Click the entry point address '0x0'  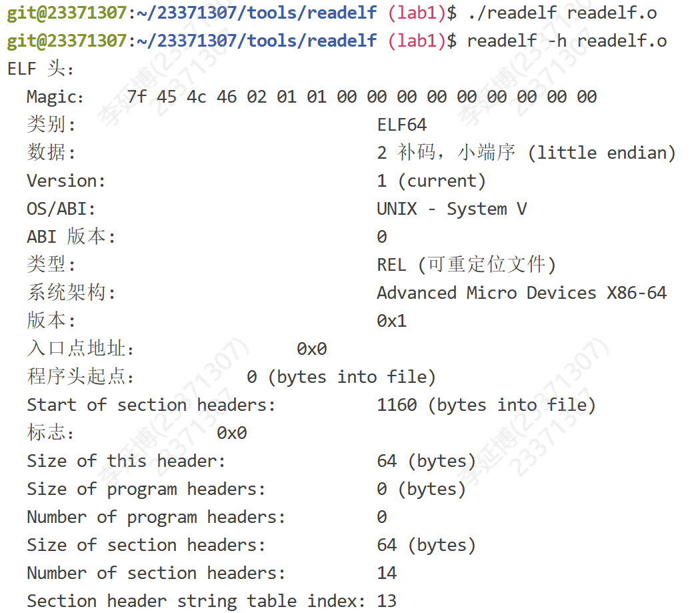click(x=311, y=349)
